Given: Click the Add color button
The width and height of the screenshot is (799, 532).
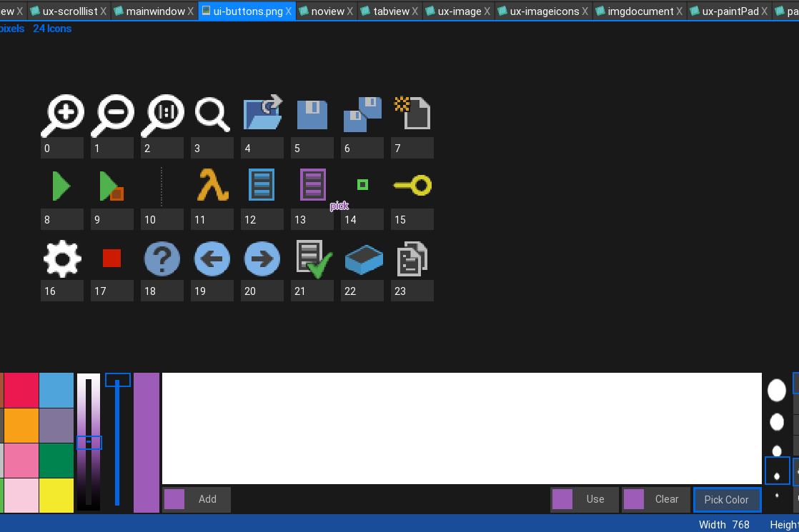Looking at the screenshot, I should (x=197, y=500).
